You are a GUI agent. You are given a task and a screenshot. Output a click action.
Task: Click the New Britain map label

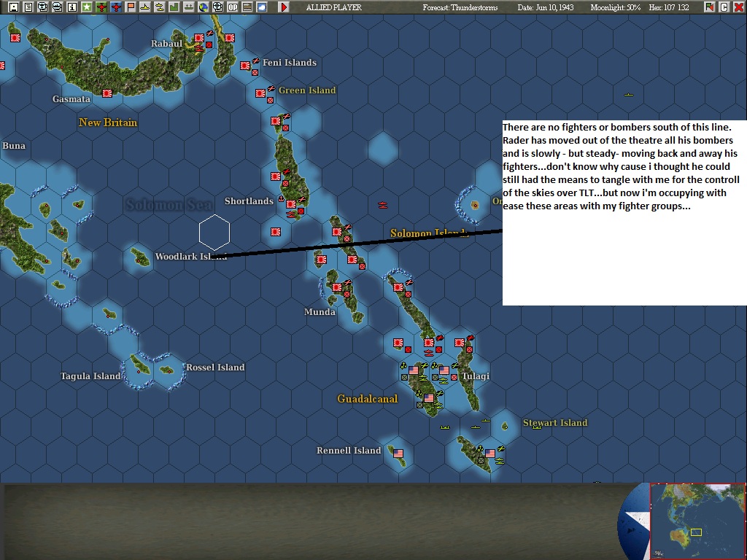pos(108,122)
